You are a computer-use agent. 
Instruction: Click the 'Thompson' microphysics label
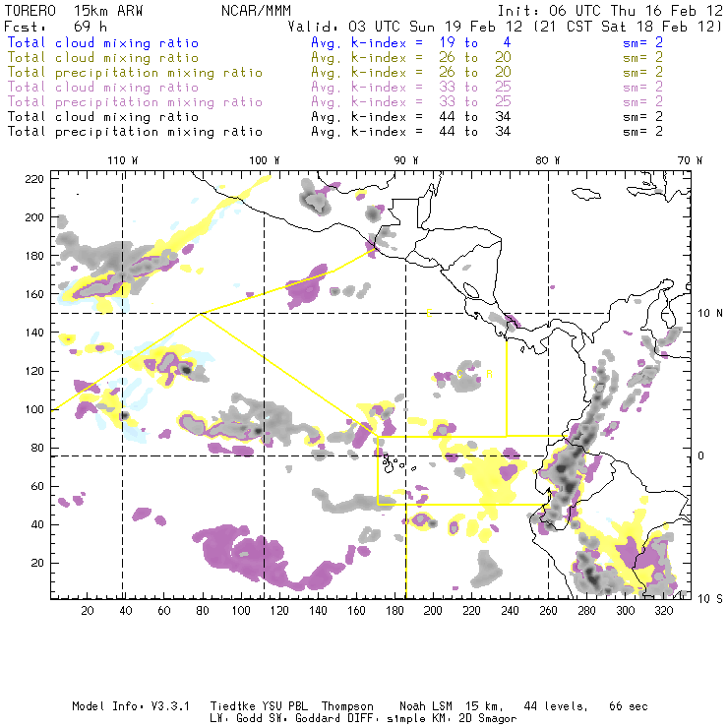[347, 706]
